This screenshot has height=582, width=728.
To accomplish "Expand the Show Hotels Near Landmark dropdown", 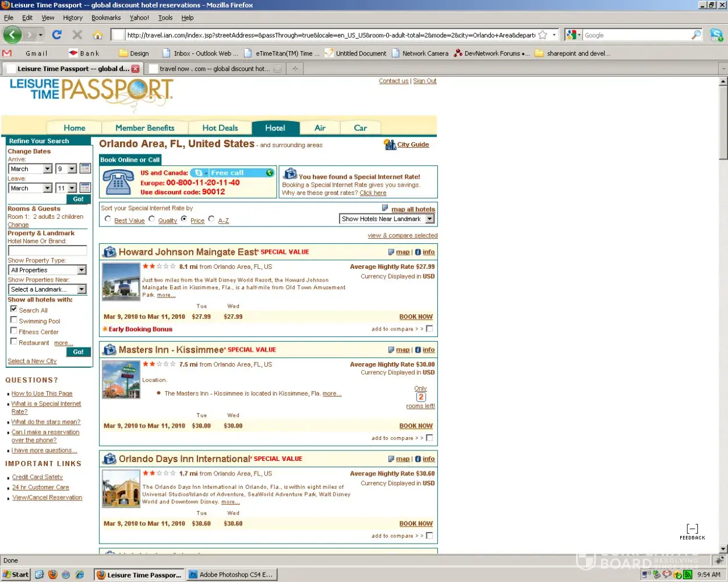I will coord(430,219).
